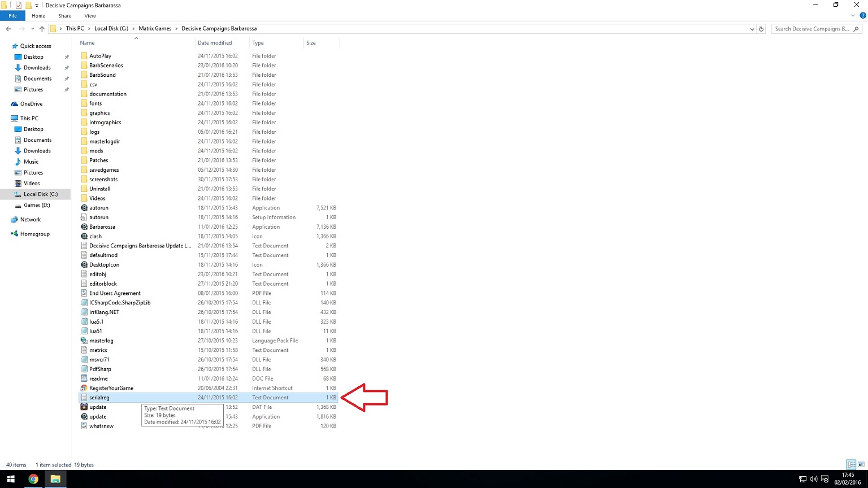
Task: Click Local Disk (C:) breadcrumb in address bar
Action: (x=111, y=29)
